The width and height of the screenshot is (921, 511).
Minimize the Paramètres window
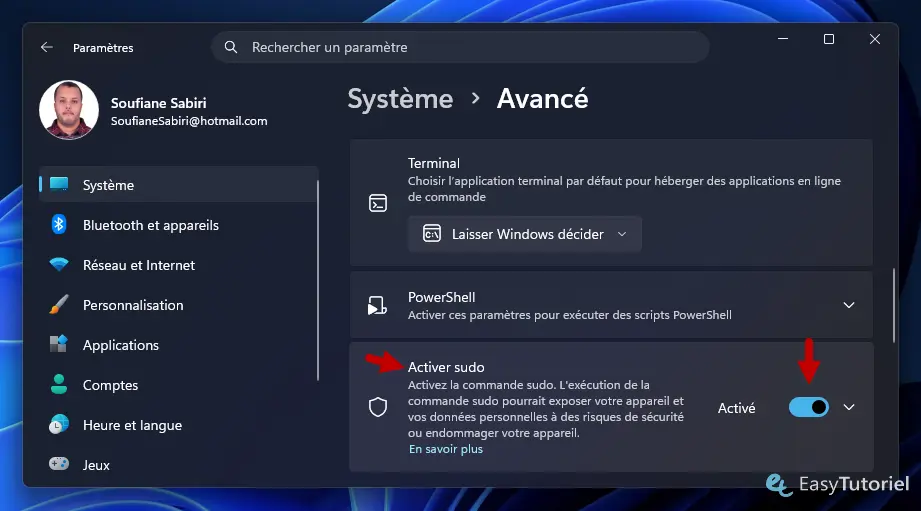[x=783, y=39]
